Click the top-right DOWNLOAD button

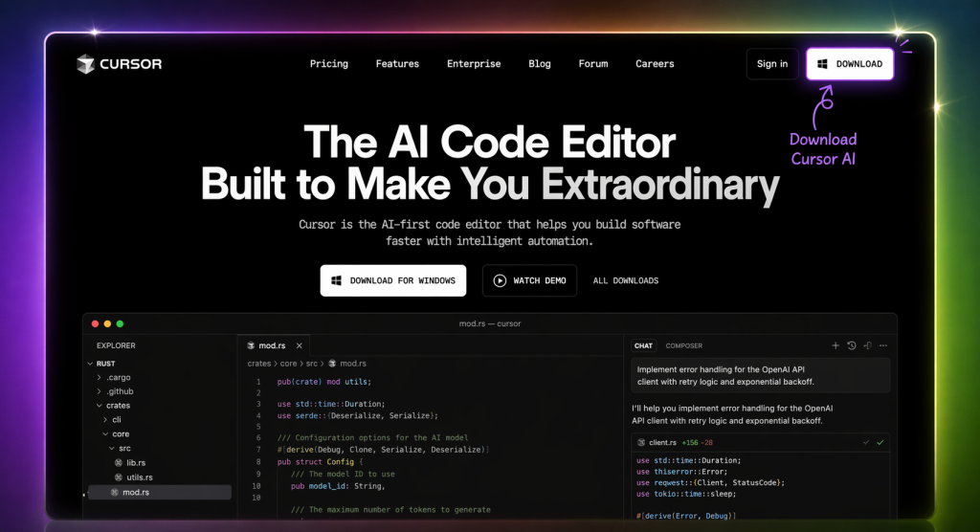tap(850, 64)
